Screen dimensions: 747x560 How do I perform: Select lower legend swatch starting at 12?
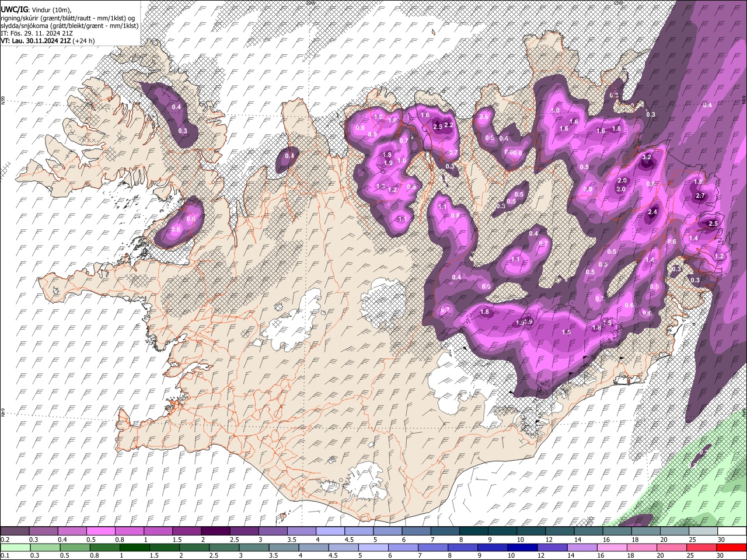pos(551,547)
